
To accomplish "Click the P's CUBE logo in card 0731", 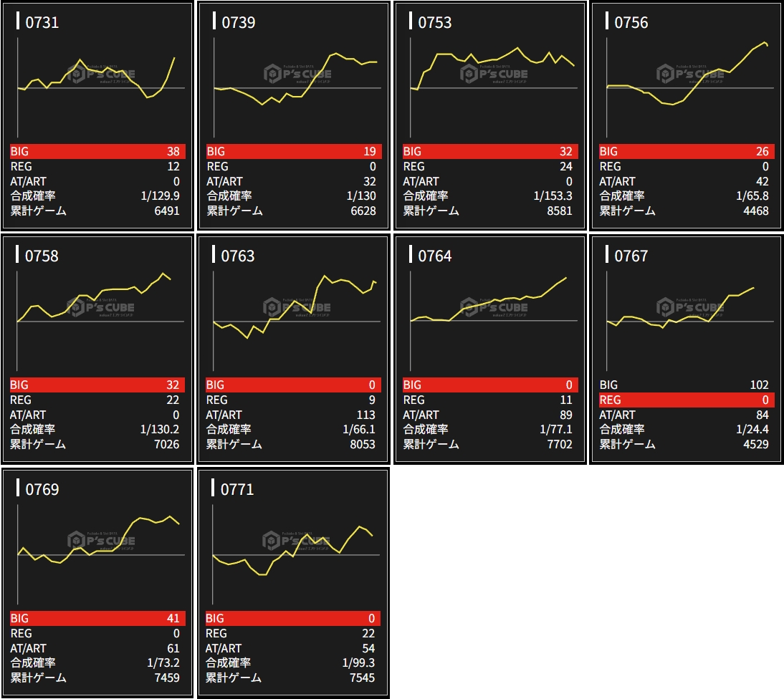I will coord(101,74).
